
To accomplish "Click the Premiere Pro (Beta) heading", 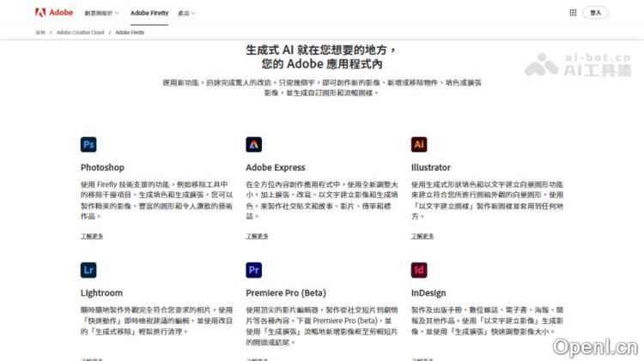I will pyautogui.click(x=286, y=293).
